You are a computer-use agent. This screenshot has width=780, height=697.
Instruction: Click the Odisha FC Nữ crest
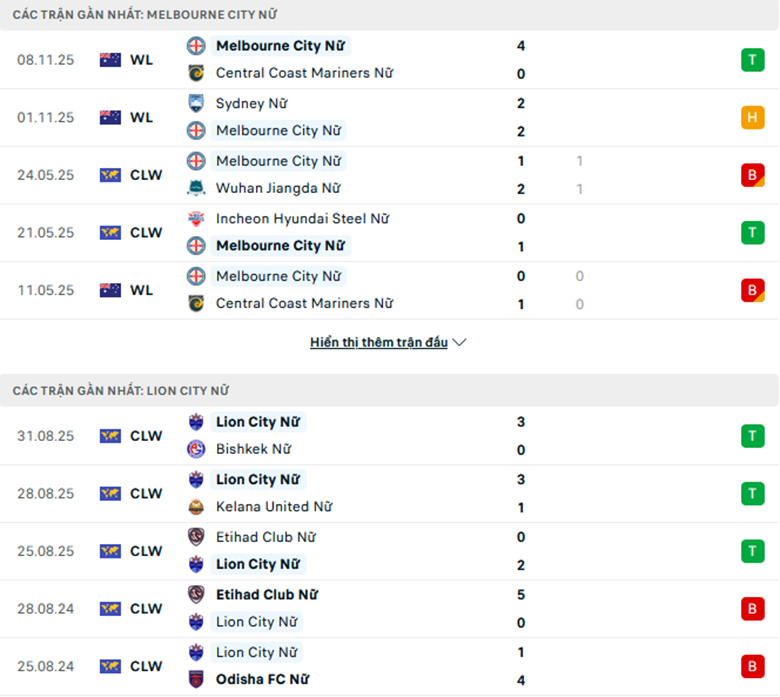coord(196,680)
